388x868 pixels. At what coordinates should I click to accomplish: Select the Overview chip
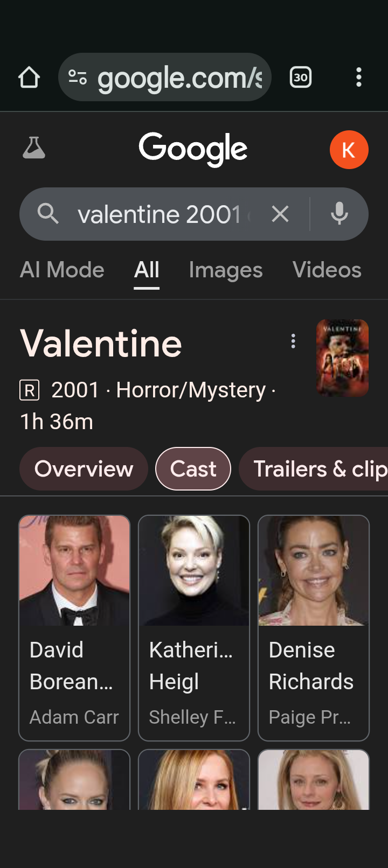(x=84, y=469)
